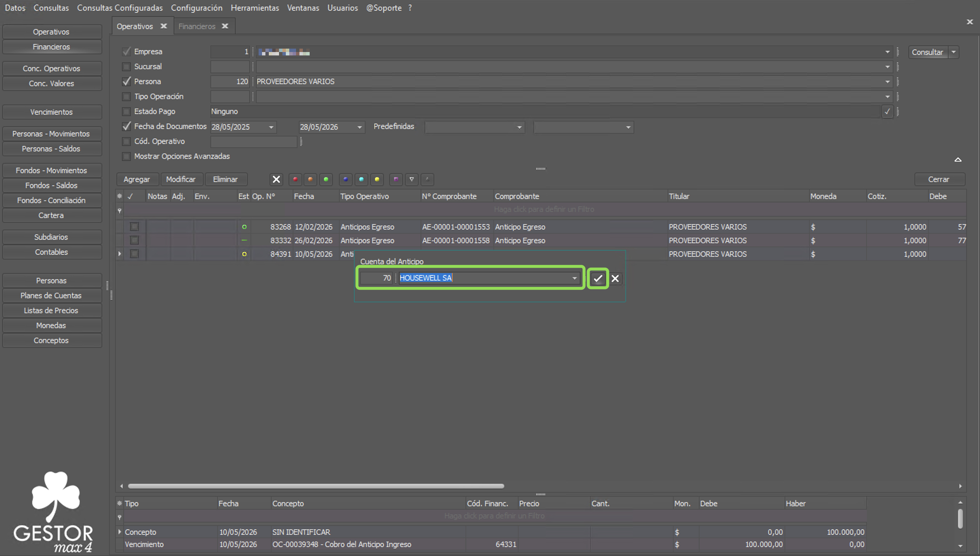Click the green dot marker in the toolbar
The width and height of the screenshot is (980, 556).
326,179
